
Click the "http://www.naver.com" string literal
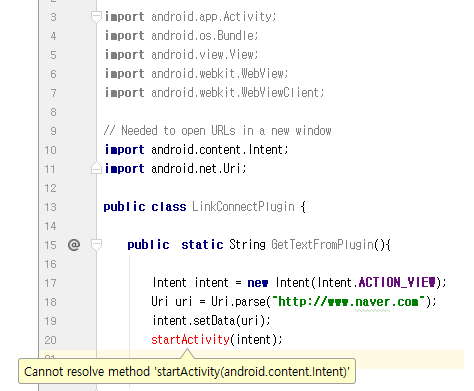click(x=349, y=302)
